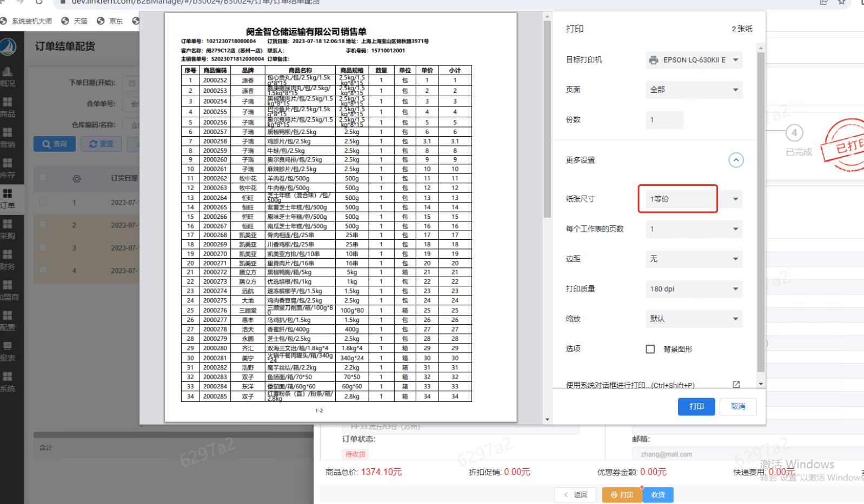Open the 边距 margins dropdown
Screen dimensions: 864x504
coord(694,259)
